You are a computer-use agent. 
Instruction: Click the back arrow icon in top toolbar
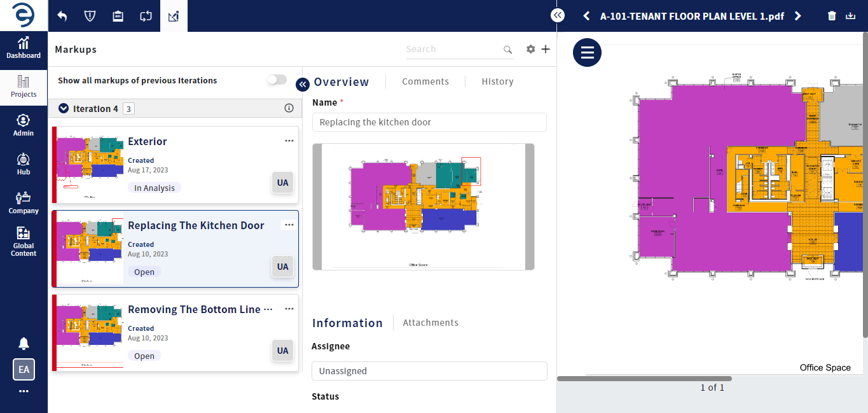click(x=62, y=16)
